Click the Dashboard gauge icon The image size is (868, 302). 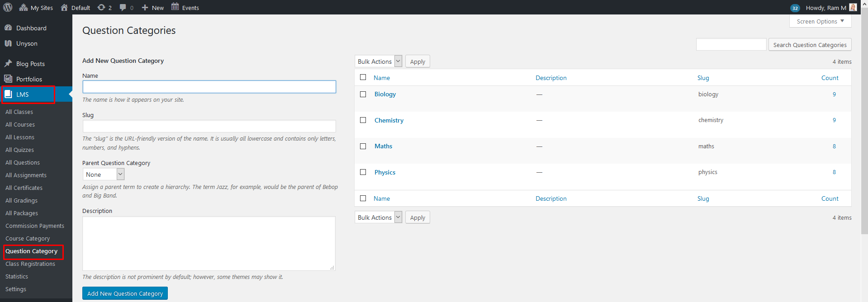tap(8, 28)
